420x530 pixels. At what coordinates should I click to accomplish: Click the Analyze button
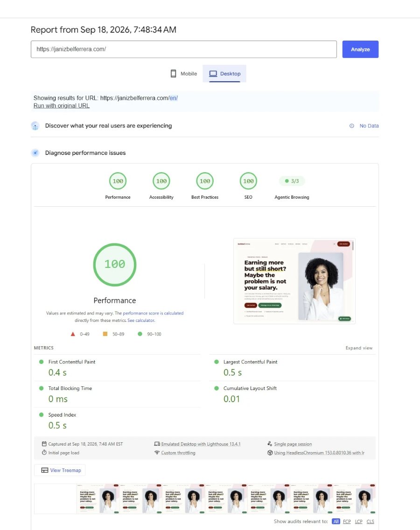360,49
